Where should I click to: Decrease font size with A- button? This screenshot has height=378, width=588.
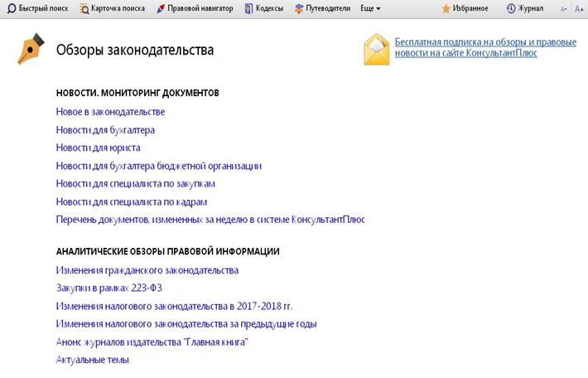click(563, 8)
